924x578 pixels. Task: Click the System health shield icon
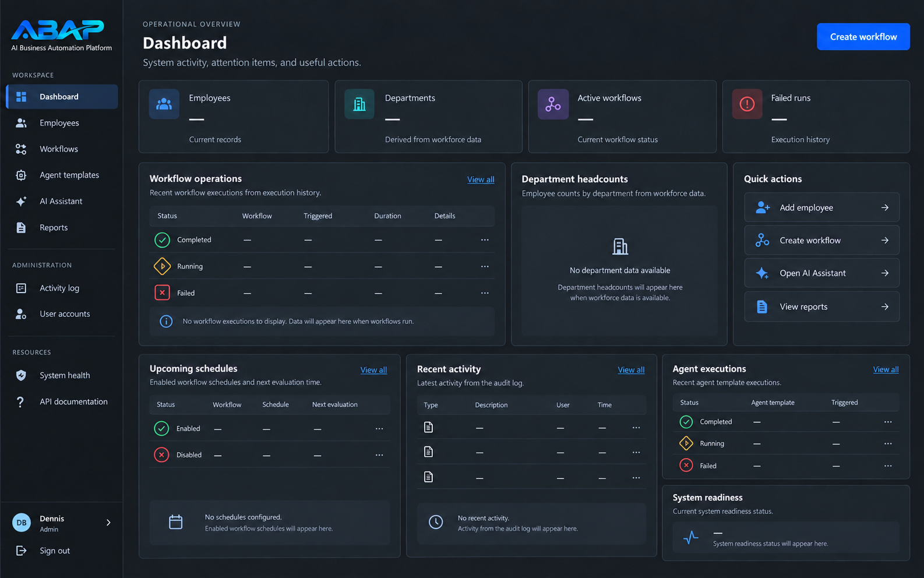[21, 375]
